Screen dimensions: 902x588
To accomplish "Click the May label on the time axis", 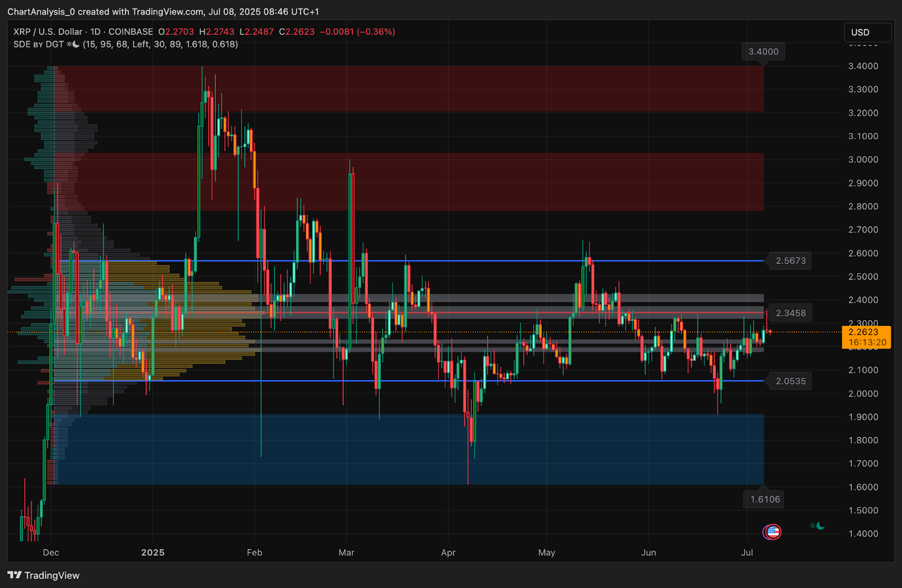I will pos(546,552).
